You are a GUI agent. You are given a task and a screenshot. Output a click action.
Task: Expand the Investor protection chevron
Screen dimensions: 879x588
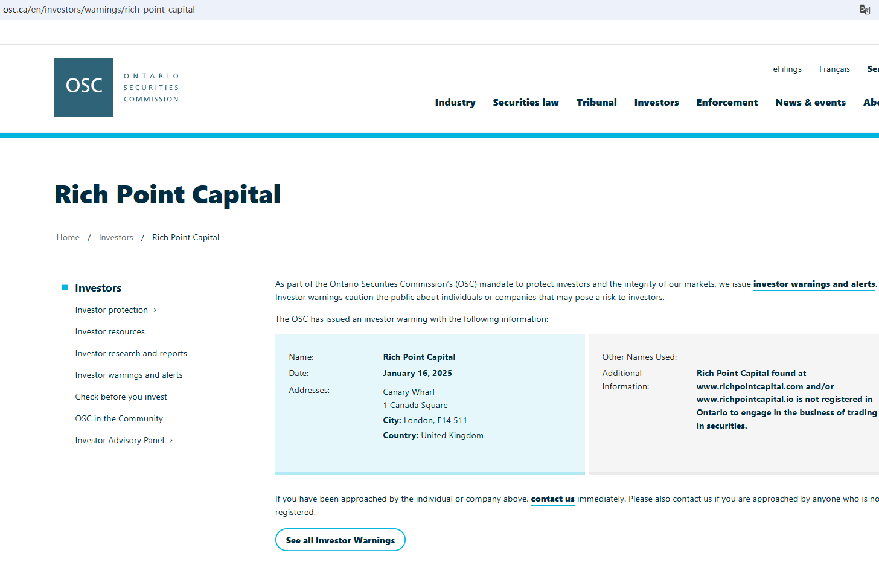coord(155,310)
